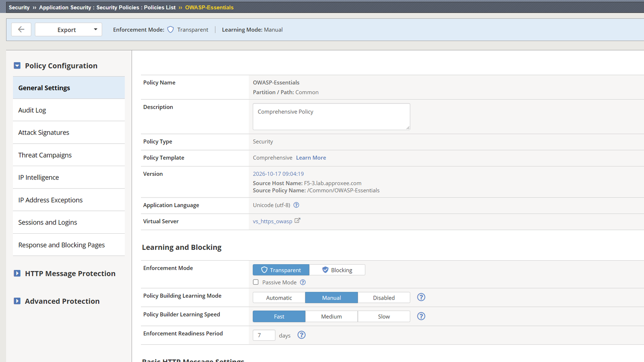Open IP Address Exceptions
The width and height of the screenshot is (644, 362).
click(x=69, y=200)
